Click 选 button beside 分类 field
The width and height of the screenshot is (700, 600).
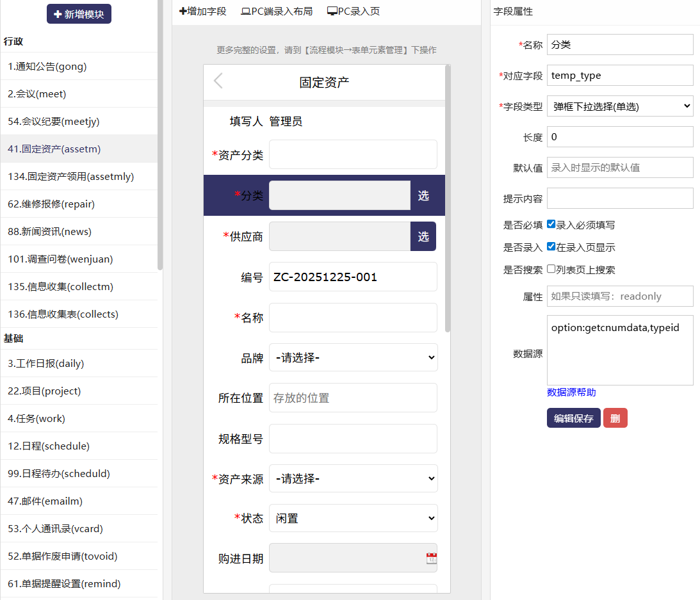tap(423, 195)
